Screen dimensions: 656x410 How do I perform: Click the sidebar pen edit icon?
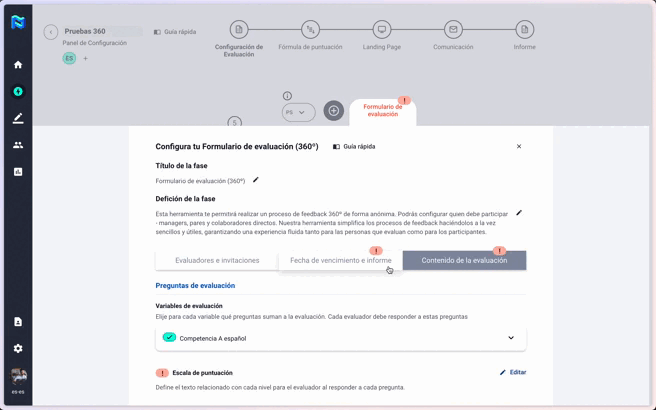[x=17, y=118]
